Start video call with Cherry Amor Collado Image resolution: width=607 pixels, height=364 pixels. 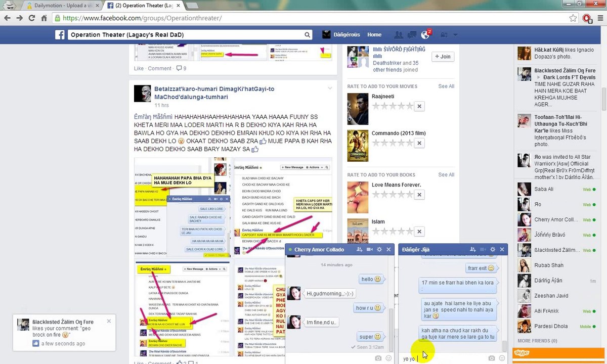point(369,249)
